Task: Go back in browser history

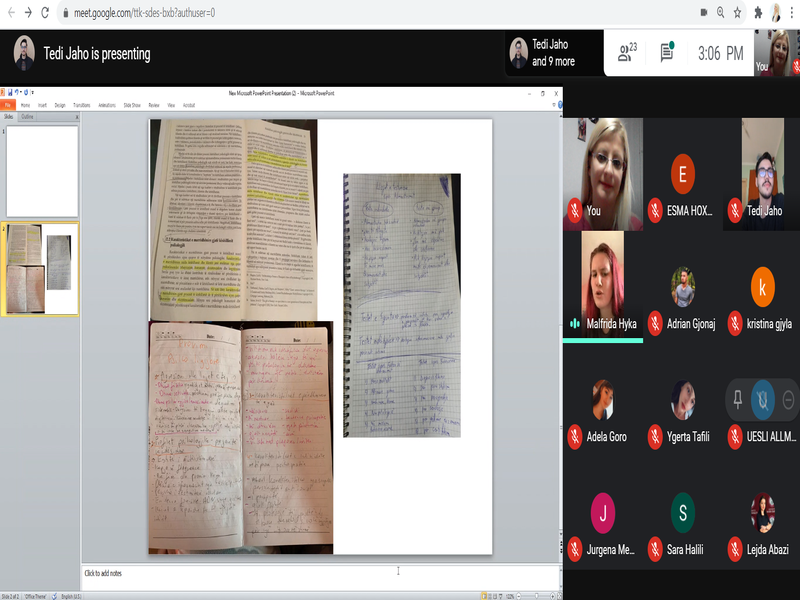Action: point(9,13)
